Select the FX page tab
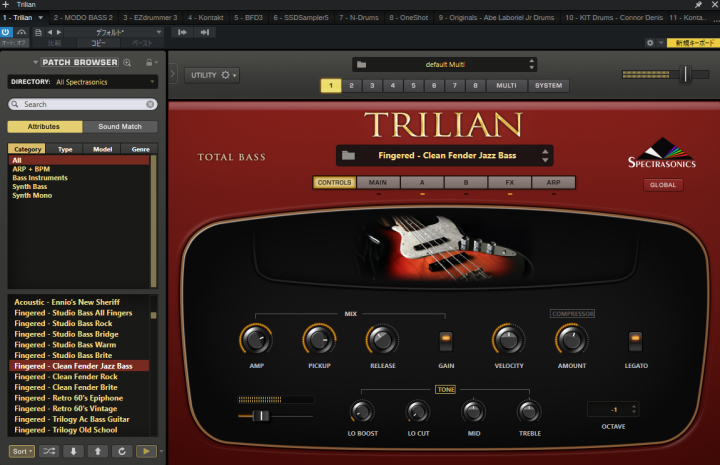Viewport: 720px width, 465px height. click(510, 183)
